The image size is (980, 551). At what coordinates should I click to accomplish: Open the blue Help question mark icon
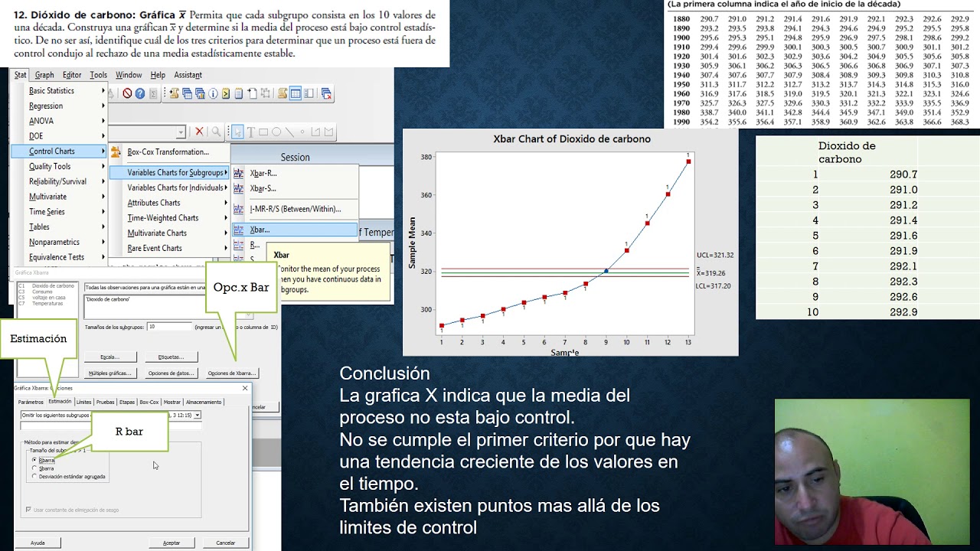[x=139, y=93]
